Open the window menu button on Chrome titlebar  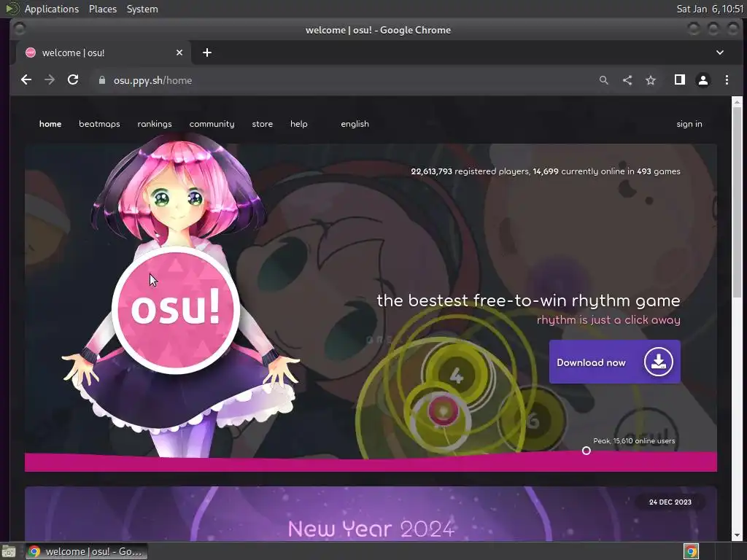20,29
